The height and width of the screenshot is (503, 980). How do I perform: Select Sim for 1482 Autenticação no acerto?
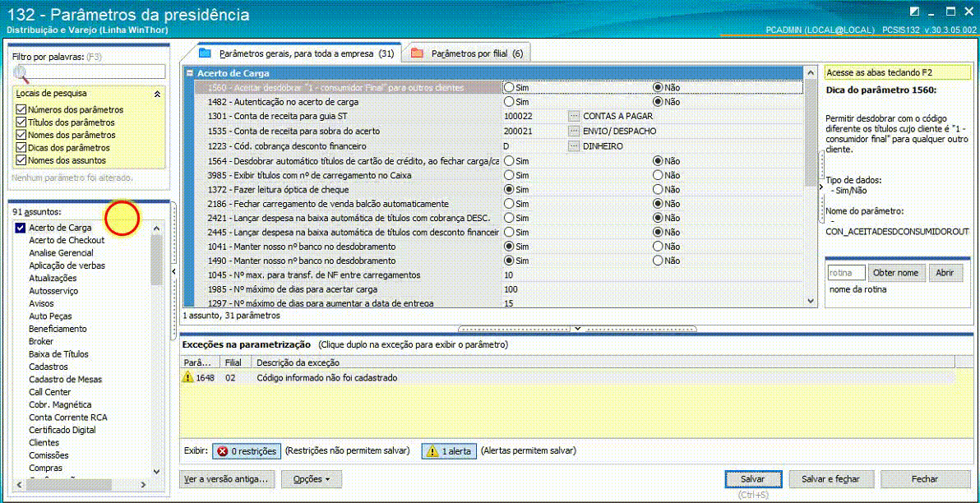[x=510, y=101]
